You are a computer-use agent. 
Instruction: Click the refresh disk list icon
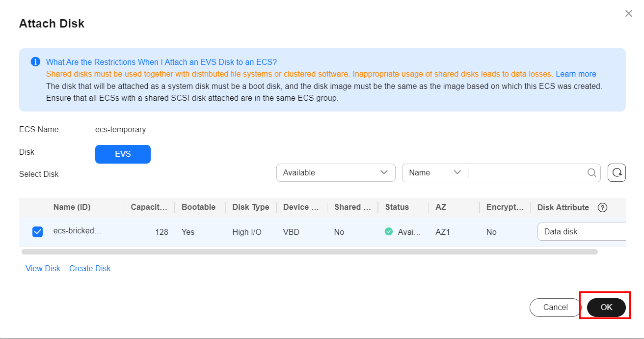[617, 173]
